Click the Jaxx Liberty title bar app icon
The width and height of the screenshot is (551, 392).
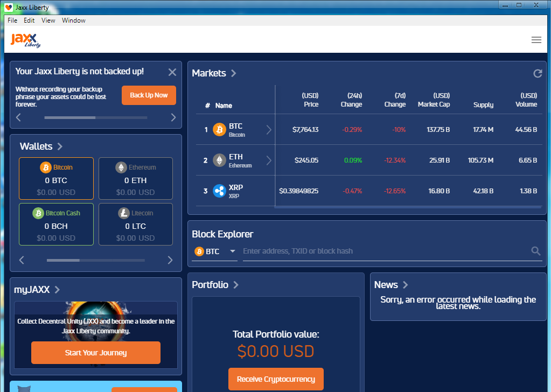point(9,7)
